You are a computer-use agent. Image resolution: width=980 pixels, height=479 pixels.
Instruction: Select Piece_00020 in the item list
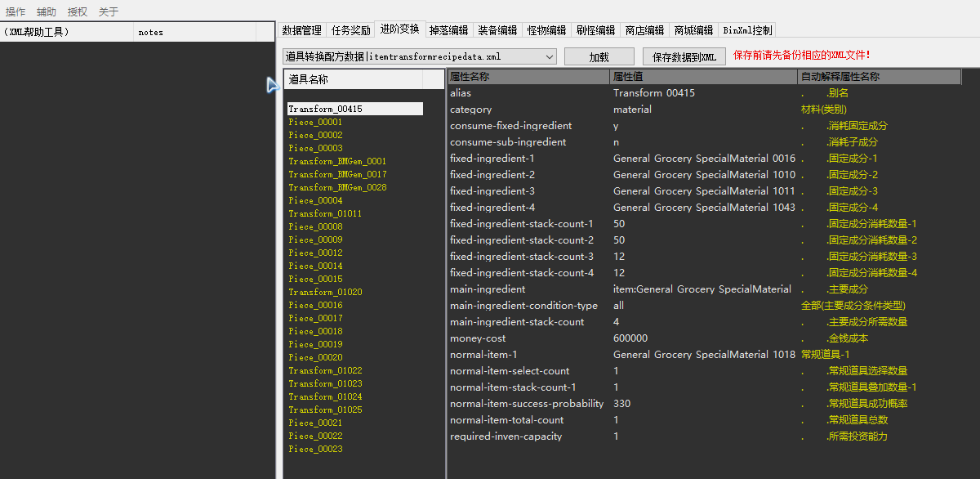pos(315,357)
